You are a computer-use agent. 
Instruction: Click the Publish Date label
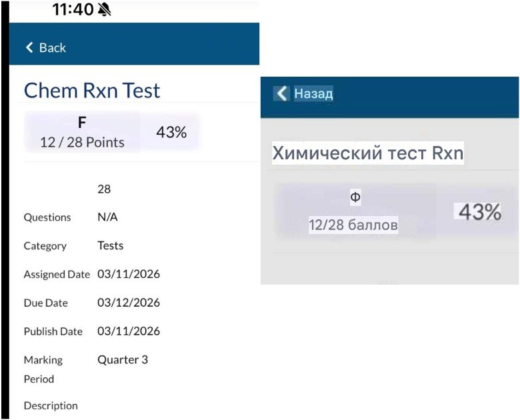click(53, 331)
